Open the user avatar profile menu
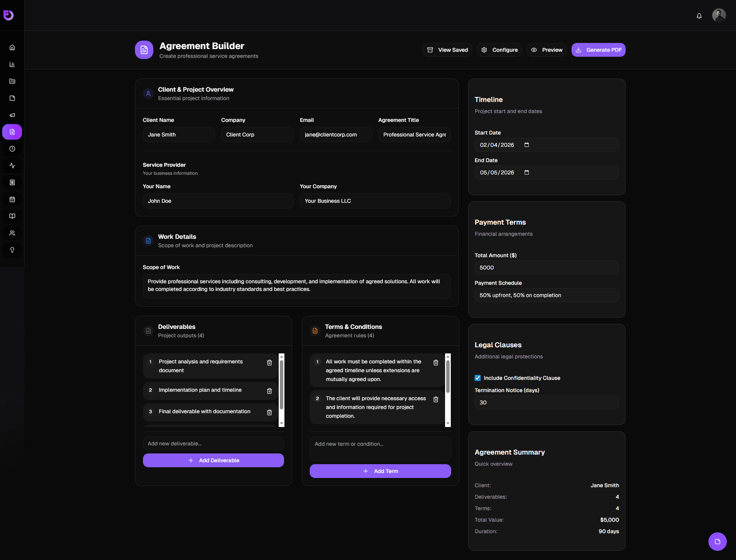Viewport: 736px width, 560px height. coord(719,15)
